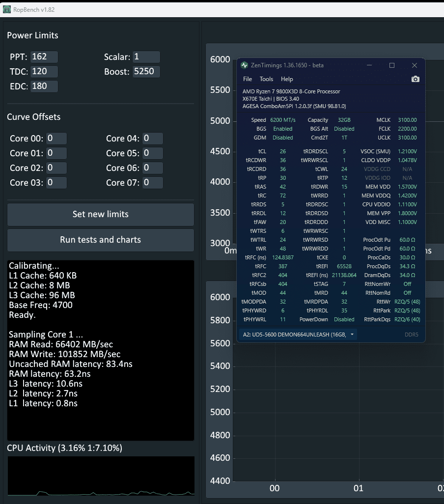444x504 pixels.
Task: Select the Core 05 offset field
Action: [153, 153]
